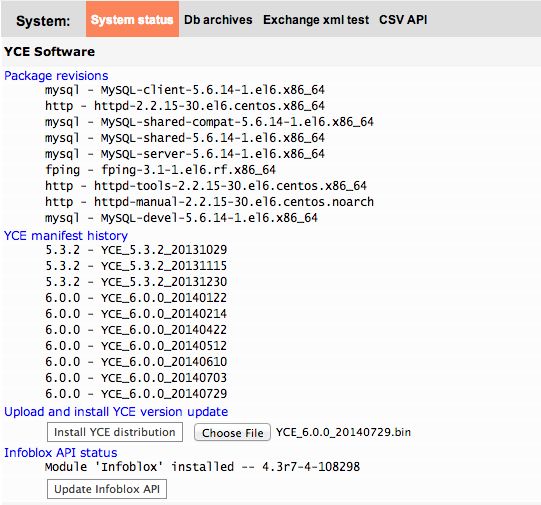541x505 pixels.
Task: Open the System status tab
Action: [x=132, y=19]
